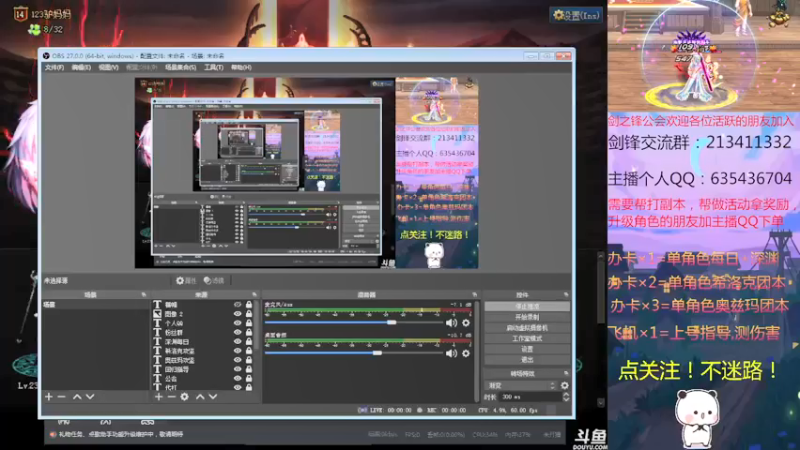The image size is (800, 450).
Task: Select the only scene in the Scenes list
Action: [95, 305]
